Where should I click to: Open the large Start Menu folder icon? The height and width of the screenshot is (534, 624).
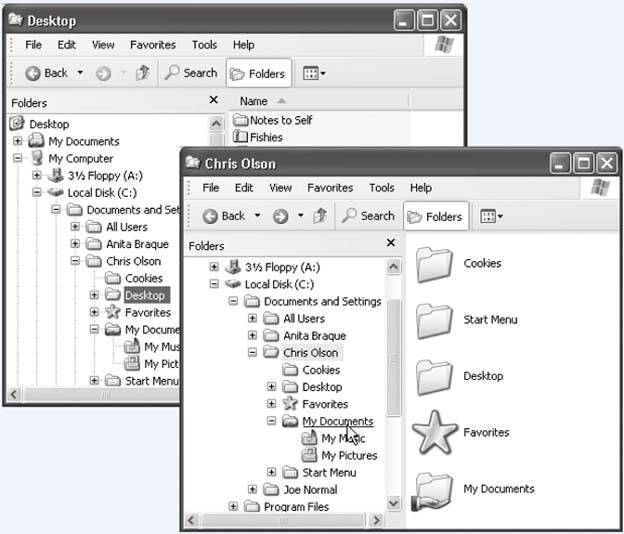434,320
